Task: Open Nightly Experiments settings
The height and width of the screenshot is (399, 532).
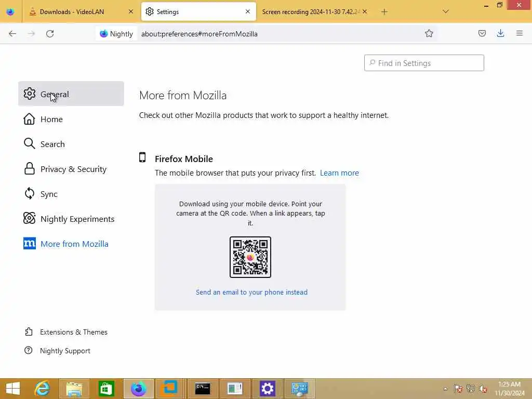Action: point(71,219)
